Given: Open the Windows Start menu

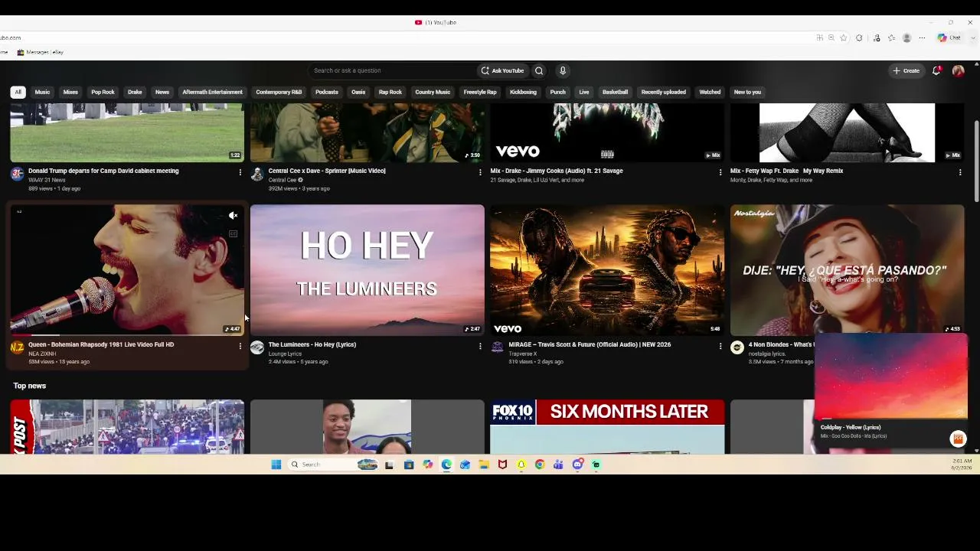Looking at the screenshot, I should (x=276, y=465).
